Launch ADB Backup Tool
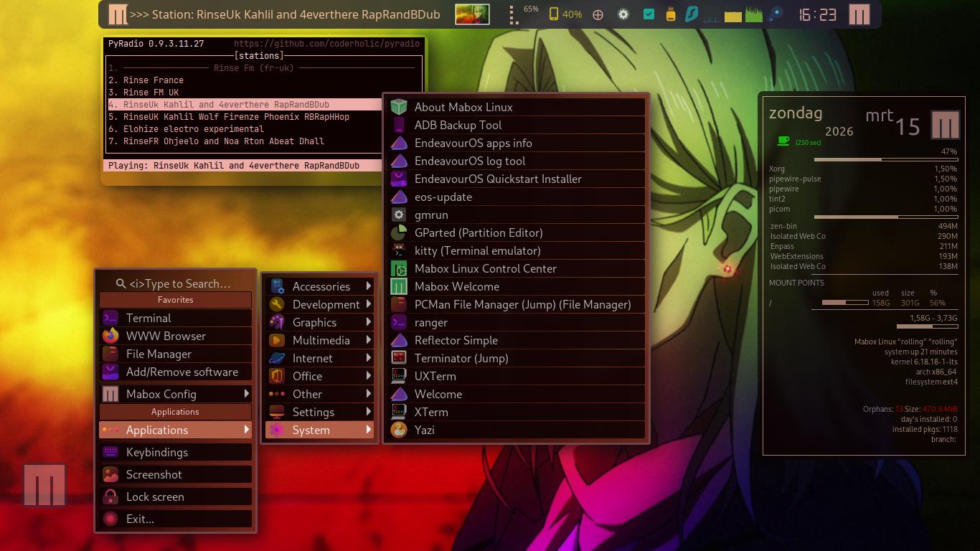Screen dimensions: 980x551 pyautogui.click(x=458, y=125)
